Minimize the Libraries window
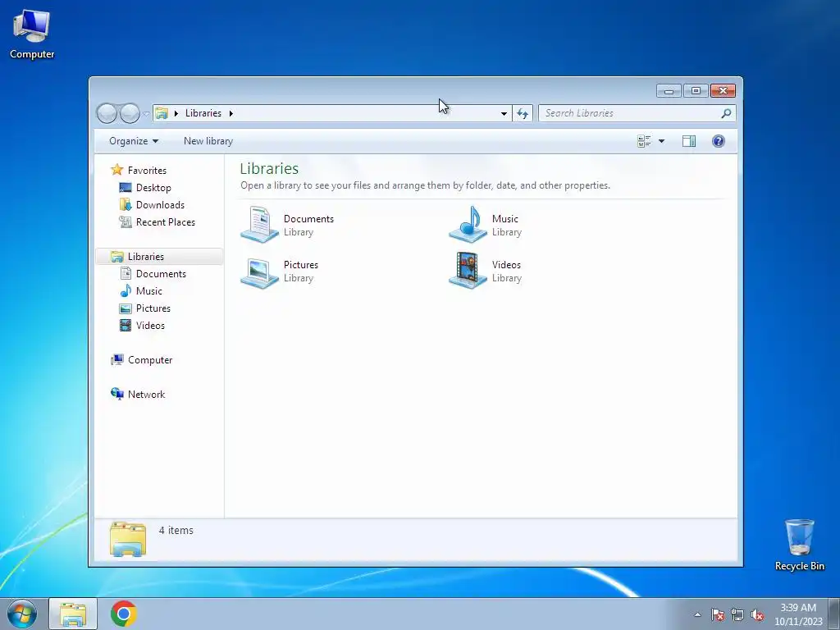Viewport: 840px width, 630px height. point(669,91)
